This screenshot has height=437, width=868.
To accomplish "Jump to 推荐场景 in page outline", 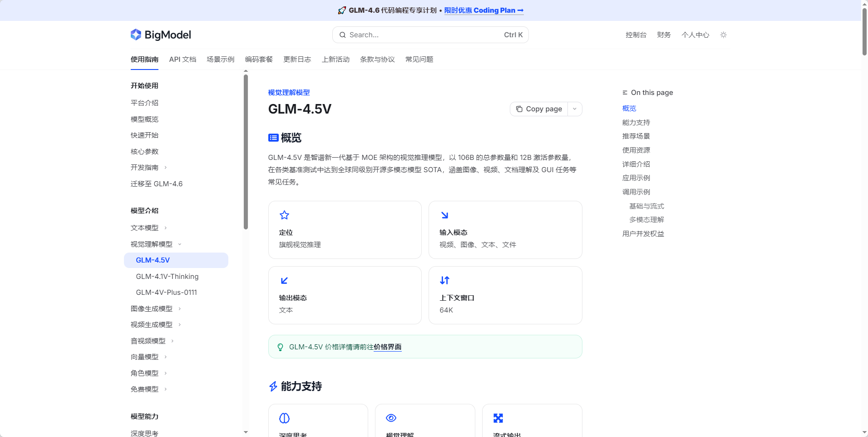I will 636,136.
